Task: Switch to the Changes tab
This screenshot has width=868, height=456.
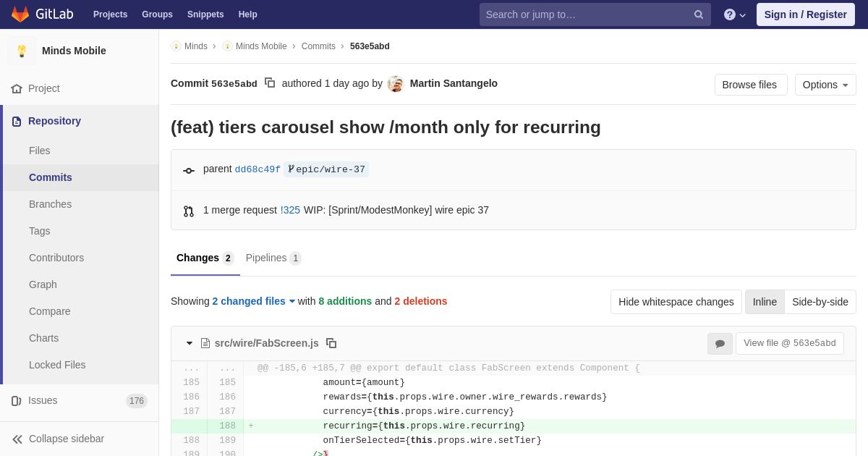Action: (205, 258)
